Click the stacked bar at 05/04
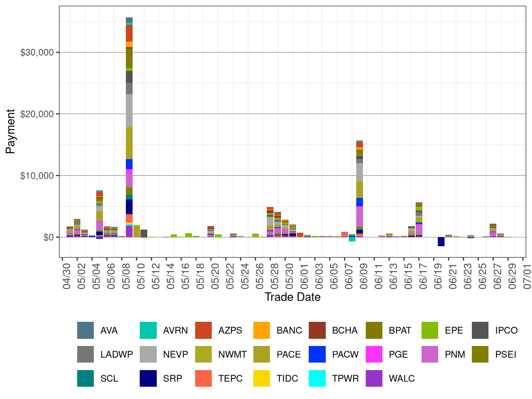This screenshot has width=532, height=399. coord(99,214)
